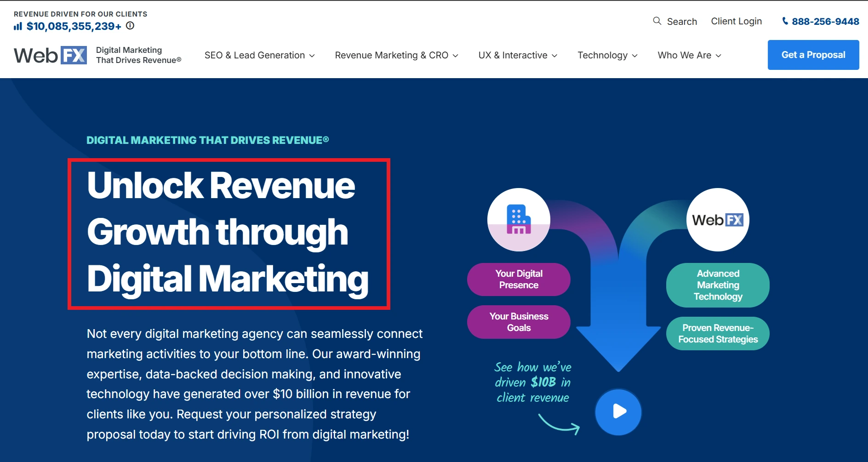Select the Proven Revenue-Focused Strategies pill
This screenshot has height=462, width=868.
718,333
